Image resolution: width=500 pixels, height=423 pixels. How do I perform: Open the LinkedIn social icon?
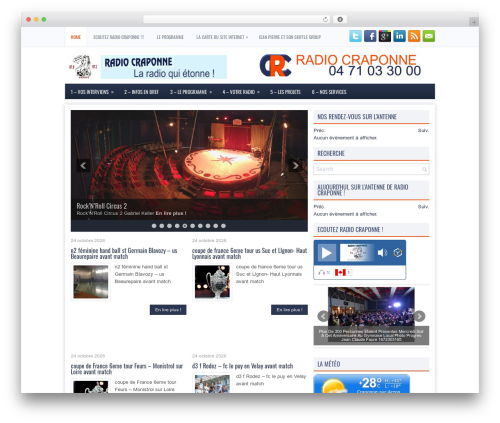(x=399, y=36)
